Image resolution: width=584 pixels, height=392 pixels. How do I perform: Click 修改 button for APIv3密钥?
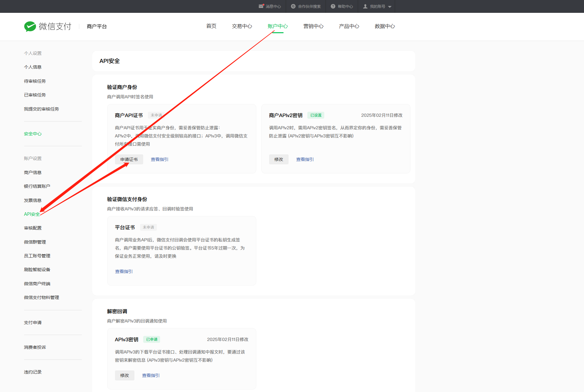click(x=125, y=375)
